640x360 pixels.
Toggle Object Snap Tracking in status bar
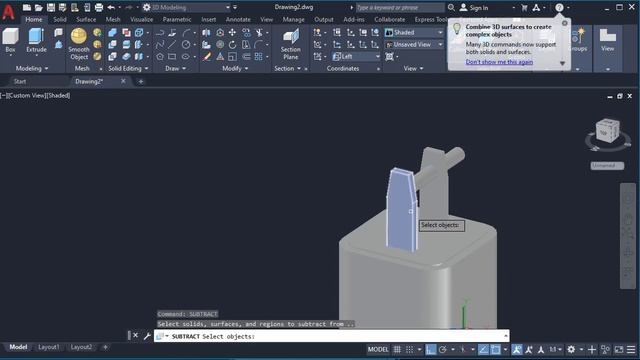click(483, 349)
